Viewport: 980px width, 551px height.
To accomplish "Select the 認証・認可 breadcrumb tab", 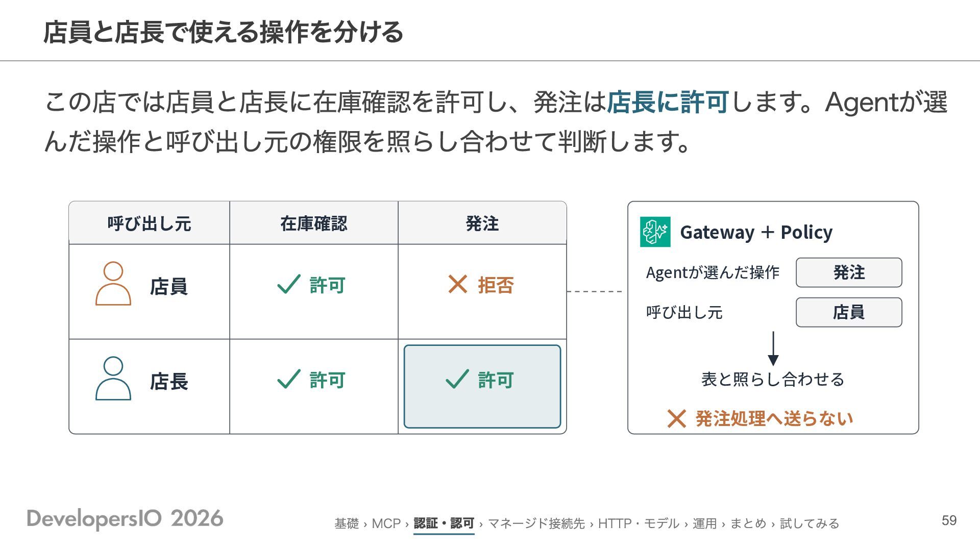I will tap(444, 523).
